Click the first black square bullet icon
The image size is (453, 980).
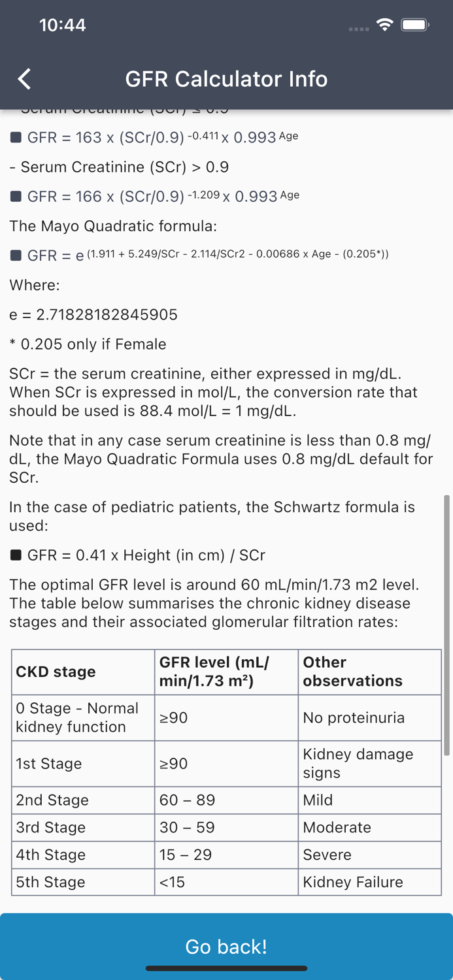coord(16,137)
